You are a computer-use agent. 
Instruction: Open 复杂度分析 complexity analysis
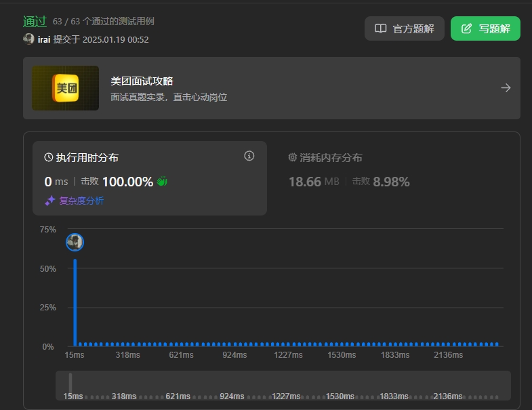point(81,201)
